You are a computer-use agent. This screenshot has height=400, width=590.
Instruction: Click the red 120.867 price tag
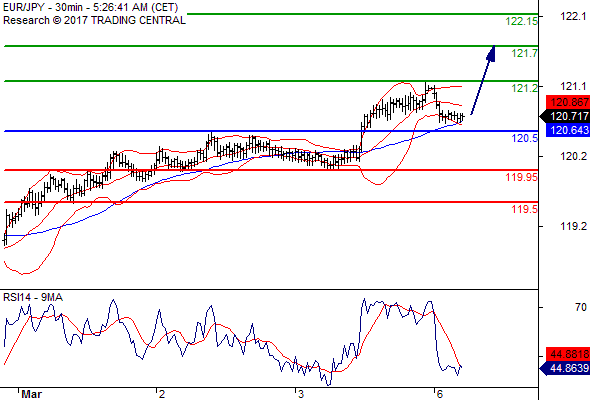tap(567, 102)
